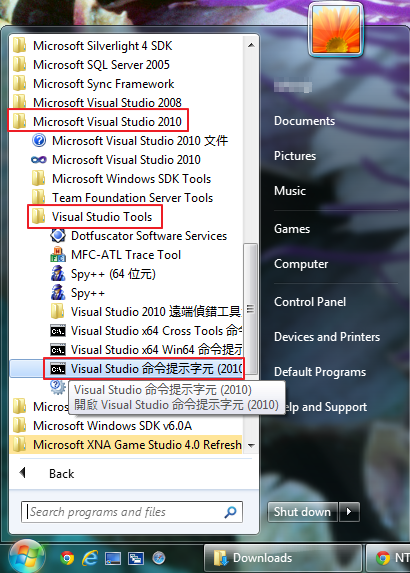Click the programs list scroll up arrow
This screenshot has width=410, height=573.
(x=251, y=45)
